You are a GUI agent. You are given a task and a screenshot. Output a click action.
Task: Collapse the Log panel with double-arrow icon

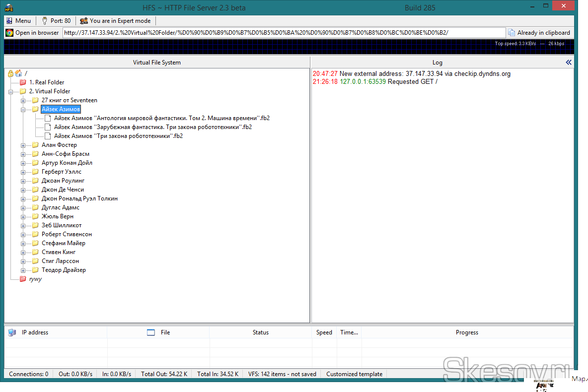(569, 63)
